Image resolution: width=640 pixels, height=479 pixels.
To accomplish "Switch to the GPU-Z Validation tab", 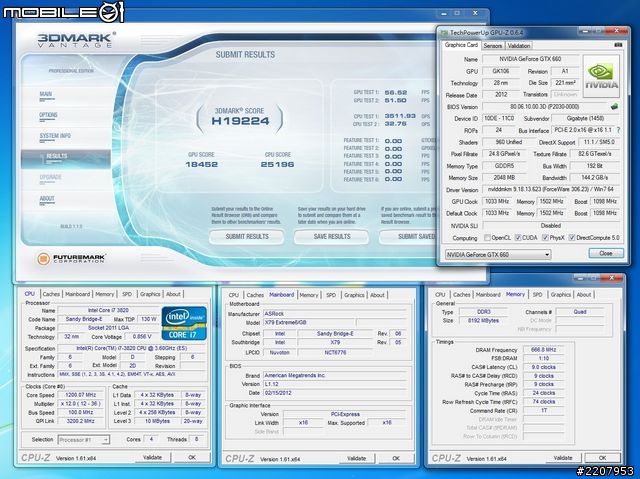I will 519,46.
